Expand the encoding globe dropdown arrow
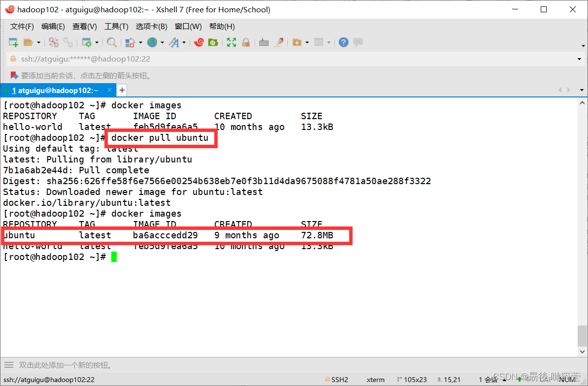The height and width of the screenshot is (386, 588). [163, 43]
